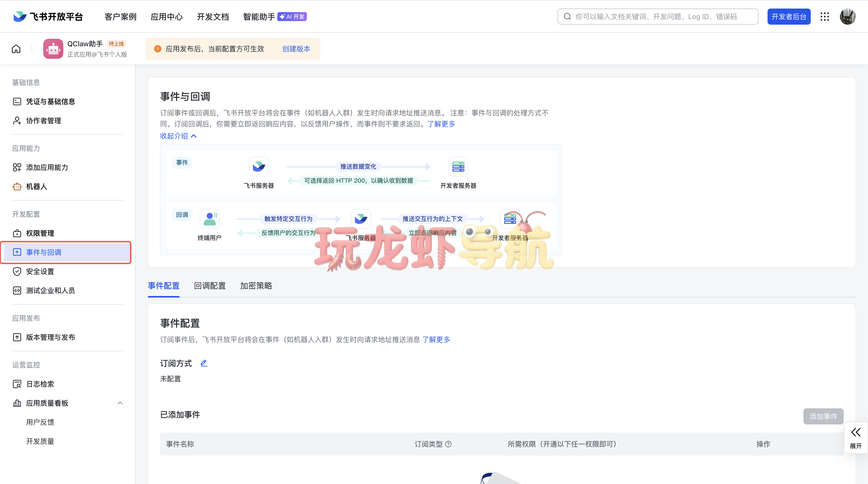Viewport: 868px width, 484px height.
Task: Collapse the 应用质量看板 submenu chevron
Action: tap(120, 403)
